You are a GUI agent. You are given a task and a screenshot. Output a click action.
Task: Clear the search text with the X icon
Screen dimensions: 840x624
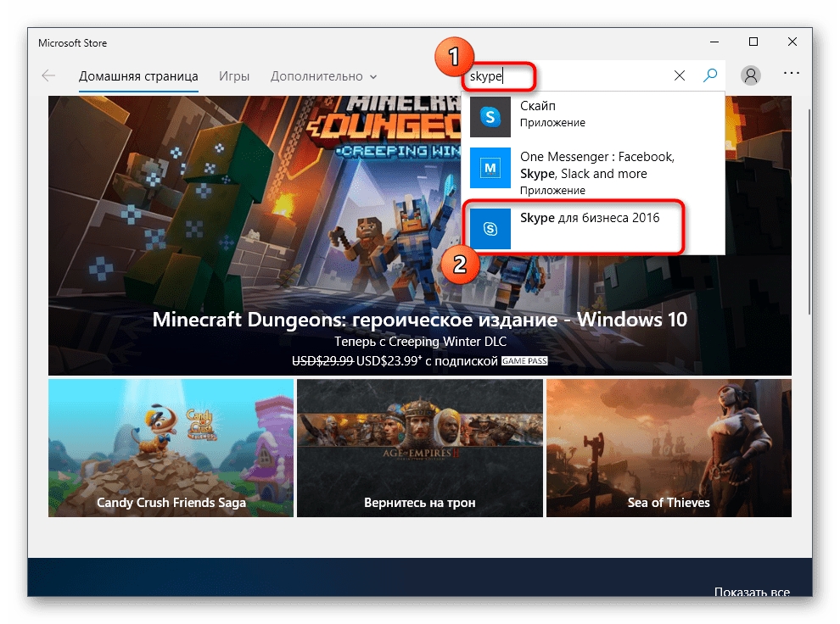tap(680, 75)
